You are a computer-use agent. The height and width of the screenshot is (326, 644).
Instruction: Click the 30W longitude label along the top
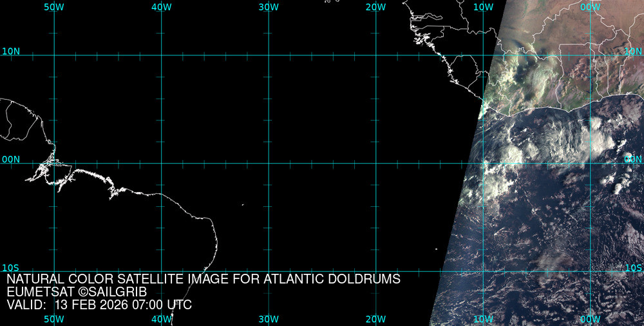(x=269, y=7)
